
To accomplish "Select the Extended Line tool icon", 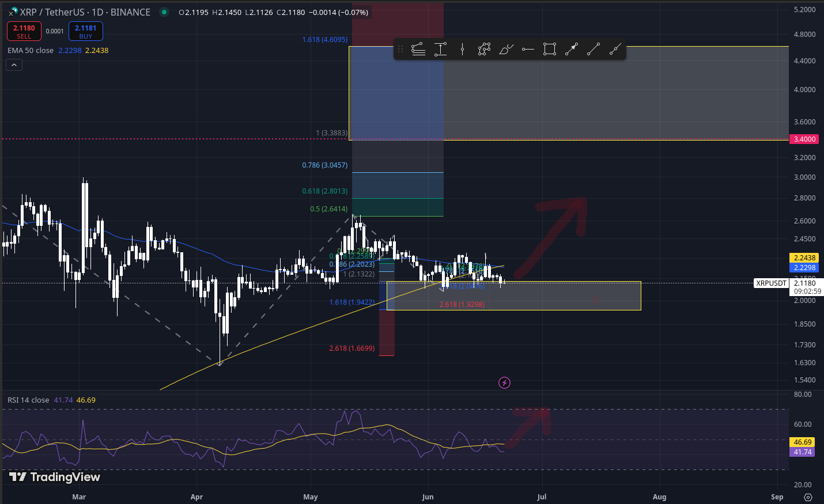I will click(615, 50).
